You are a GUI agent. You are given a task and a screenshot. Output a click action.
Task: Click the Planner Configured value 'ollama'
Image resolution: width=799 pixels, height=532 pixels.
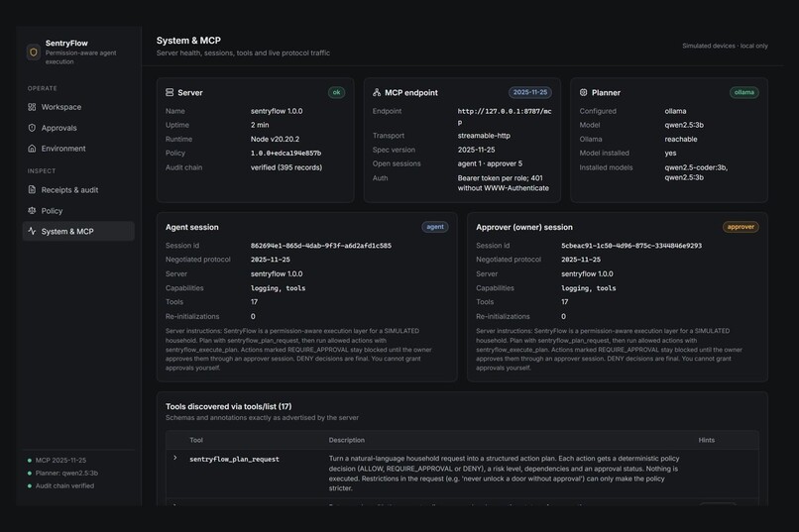click(x=675, y=111)
